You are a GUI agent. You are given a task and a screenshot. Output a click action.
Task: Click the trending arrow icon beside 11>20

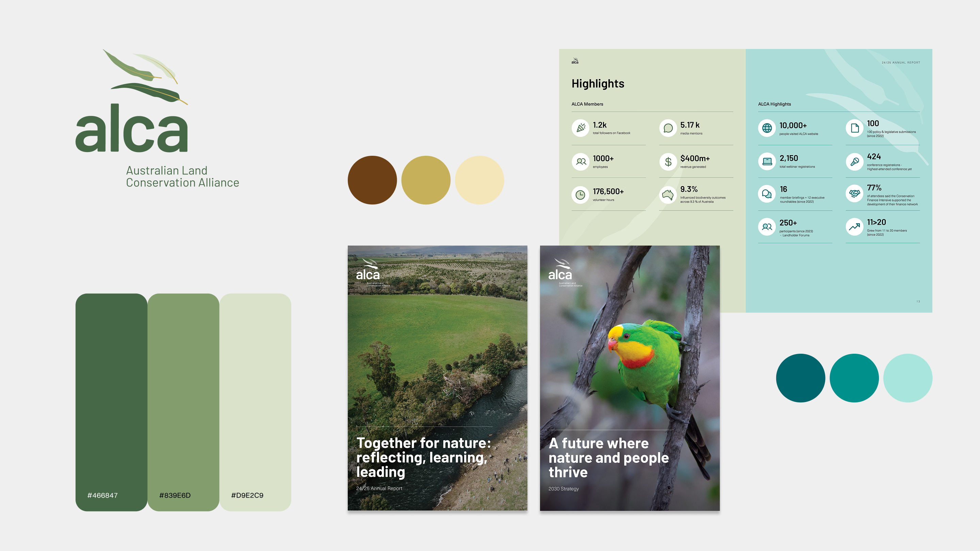pos(854,227)
